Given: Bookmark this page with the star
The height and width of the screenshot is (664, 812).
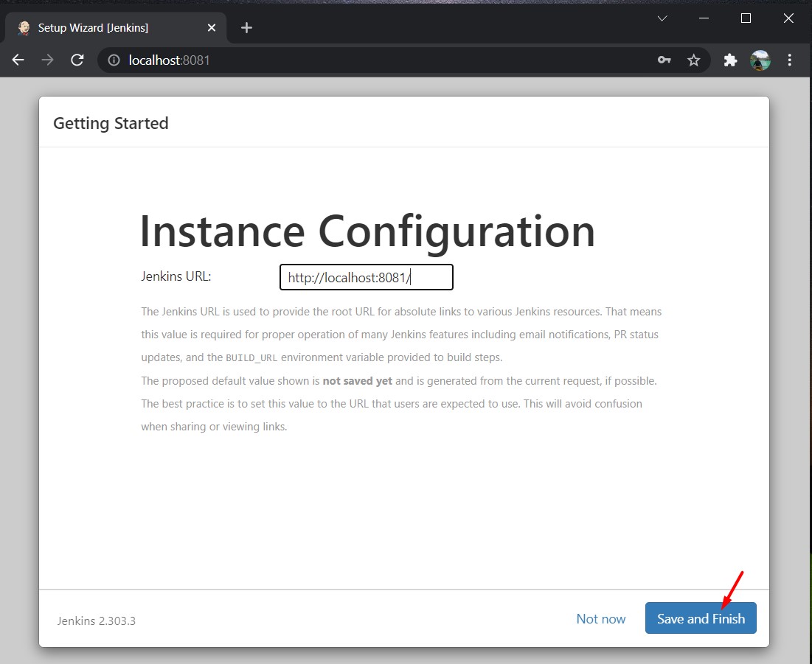Looking at the screenshot, I should pyautogui.click(x=693, y=60).
